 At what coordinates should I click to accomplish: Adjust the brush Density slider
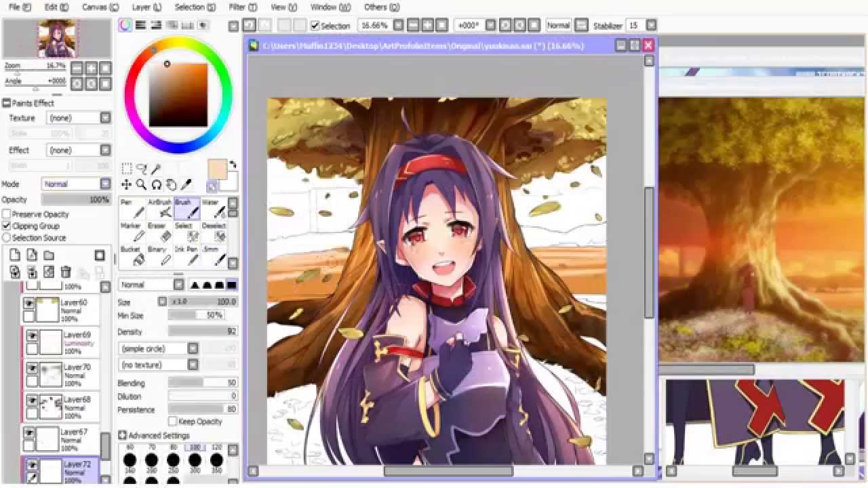pyautogui.click(x=203, y=331)
